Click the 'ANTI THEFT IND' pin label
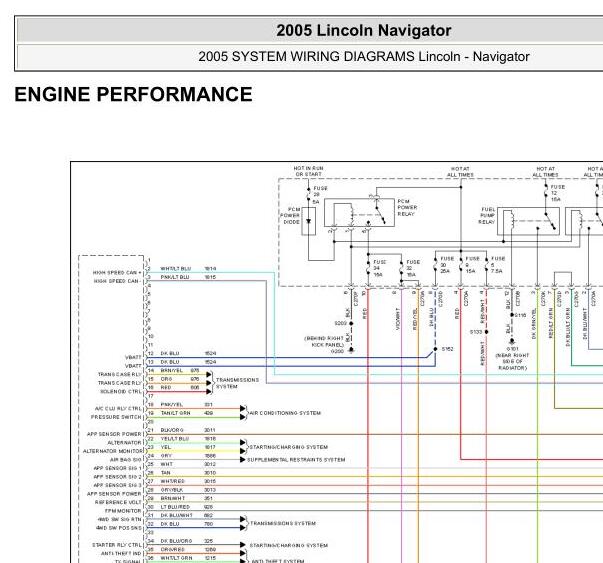The image size is (603, 563). tap(121, 553)
